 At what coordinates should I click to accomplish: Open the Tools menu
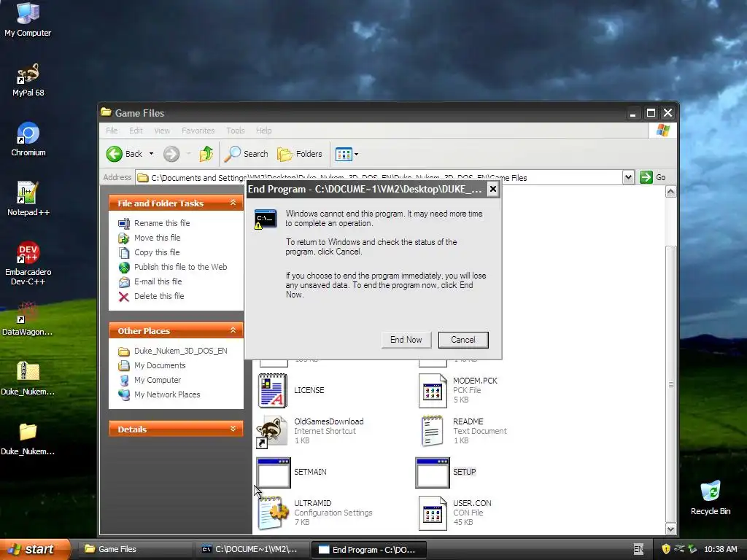(x=236, y=131)
